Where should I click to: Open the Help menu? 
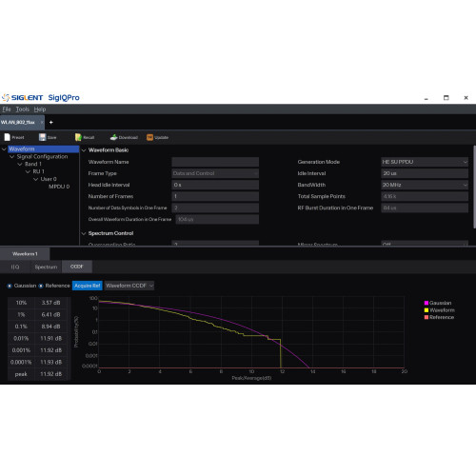pos(40,109)
